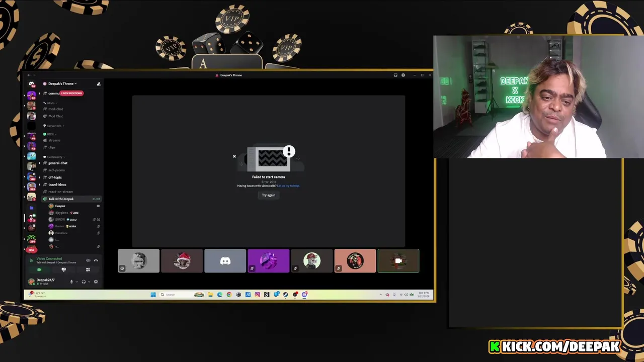The width and height of the screenshot is (644, 362).
Task: Click the taskbar Search box
Action: 182,295
